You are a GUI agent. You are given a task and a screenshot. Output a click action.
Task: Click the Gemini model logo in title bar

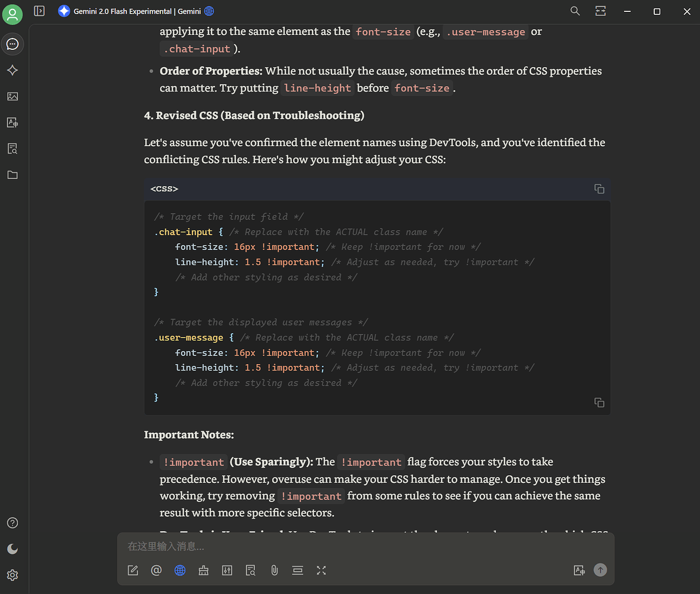(64, 11)
